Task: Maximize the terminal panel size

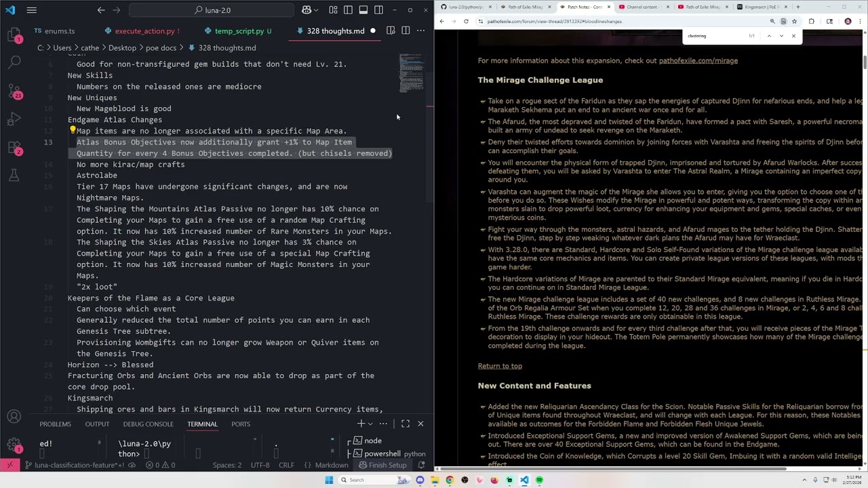Action: 406,424
